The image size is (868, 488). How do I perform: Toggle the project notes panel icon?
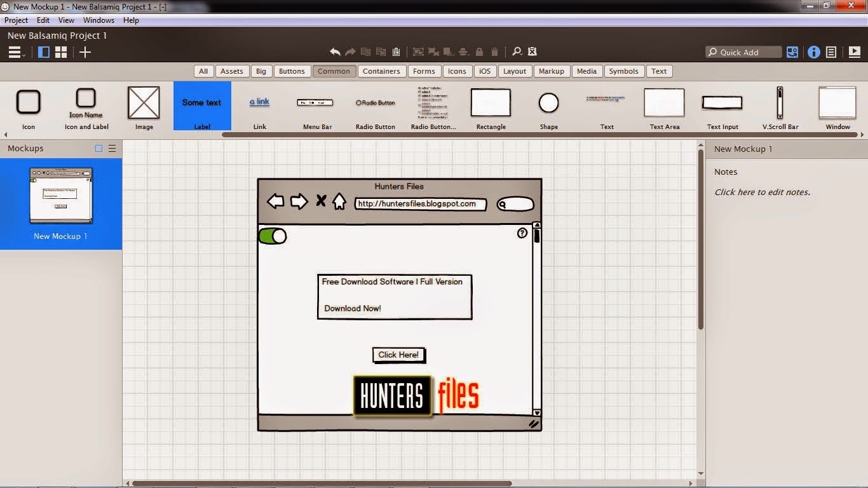coord(831,52)
